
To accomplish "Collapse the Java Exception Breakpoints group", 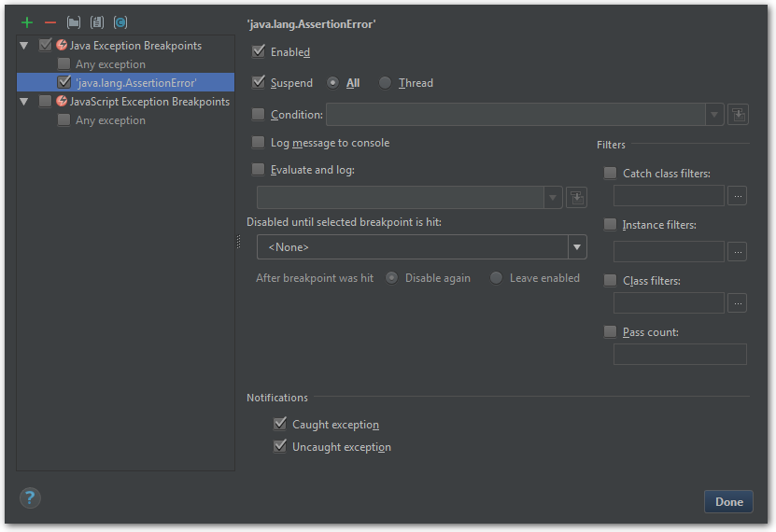I will click(24, 46).
